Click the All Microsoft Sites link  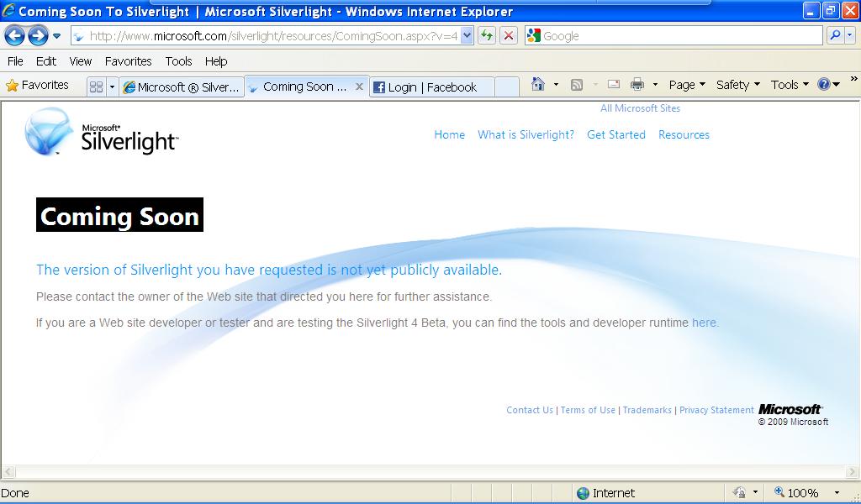click(640, 108)
